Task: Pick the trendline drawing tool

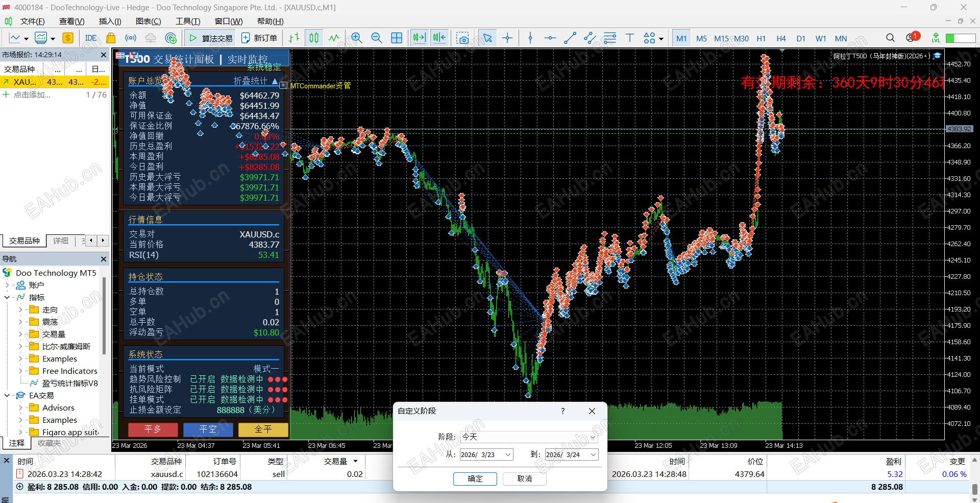Action: tap(570, 38)
